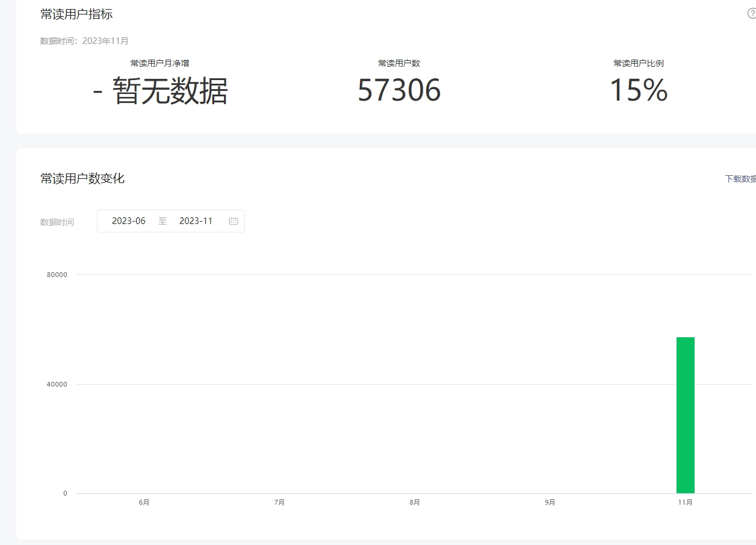Click the 常读用户数 metric label

click(x=399, y=63)
